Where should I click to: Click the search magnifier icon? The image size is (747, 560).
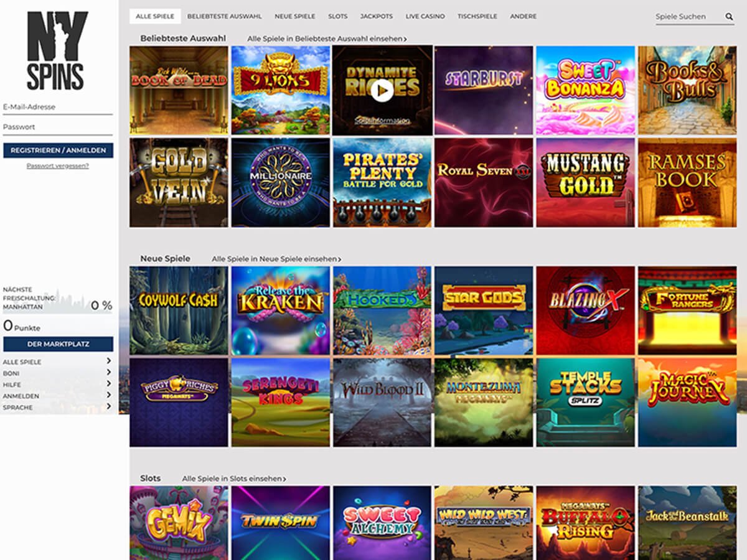click(729, 17)
